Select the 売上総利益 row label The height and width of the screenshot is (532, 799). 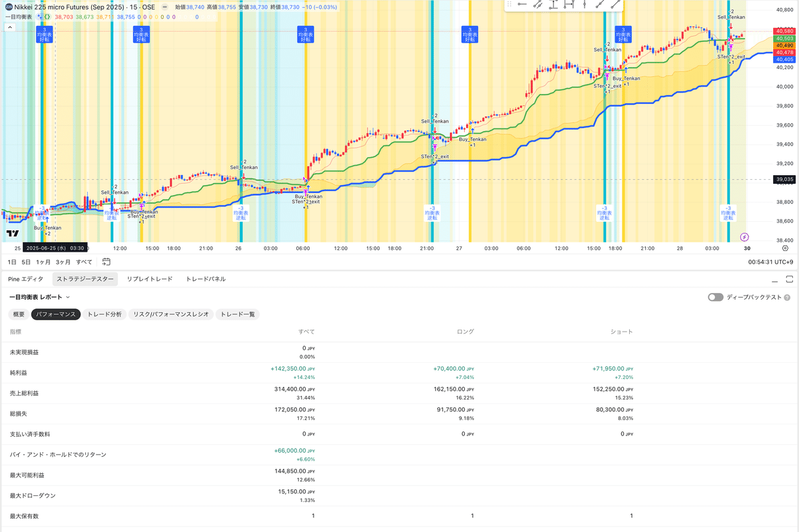(x=24, y=394)
